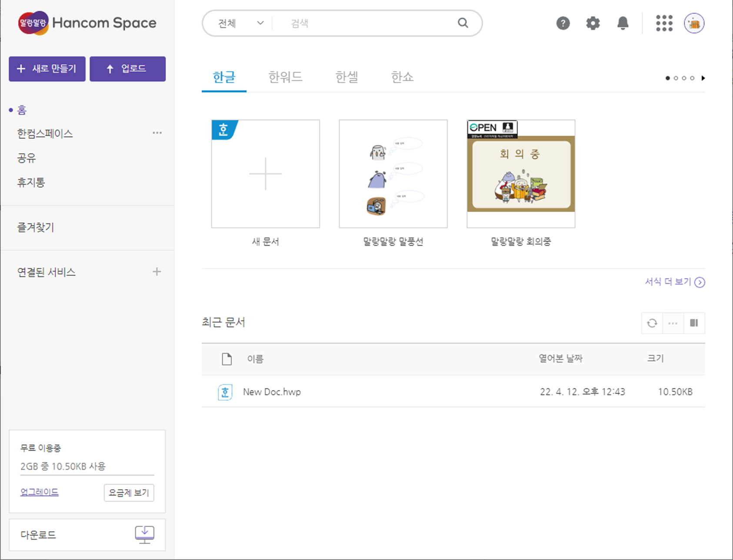Open 휴지통 in the sidebar
The height and width of the screenshot is (560, 733).
pyautogui.click(x=31, y=182)
